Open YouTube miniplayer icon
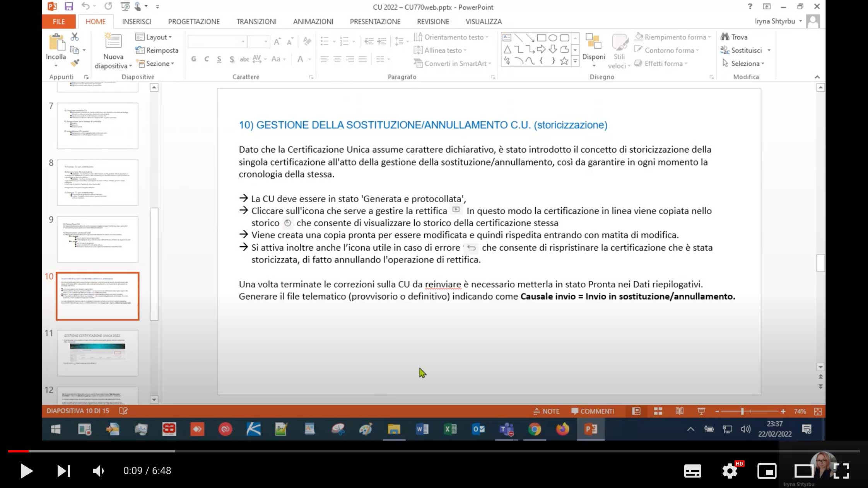 (767, 471)
